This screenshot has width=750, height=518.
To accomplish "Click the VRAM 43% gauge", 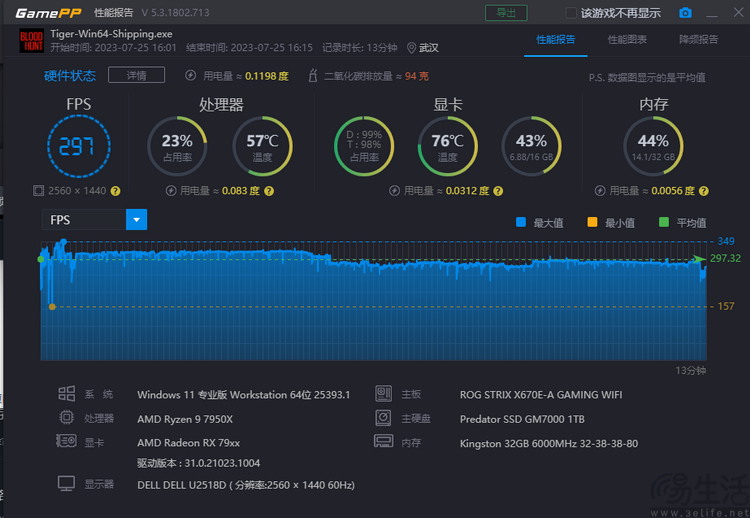I will click(x=531, y=146).
